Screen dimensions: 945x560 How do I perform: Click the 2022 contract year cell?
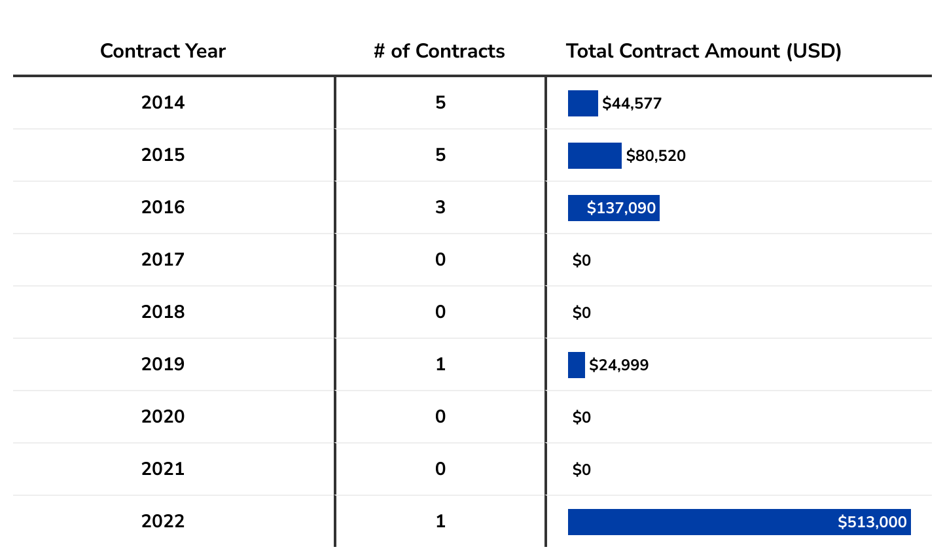(x=163, y=521)
